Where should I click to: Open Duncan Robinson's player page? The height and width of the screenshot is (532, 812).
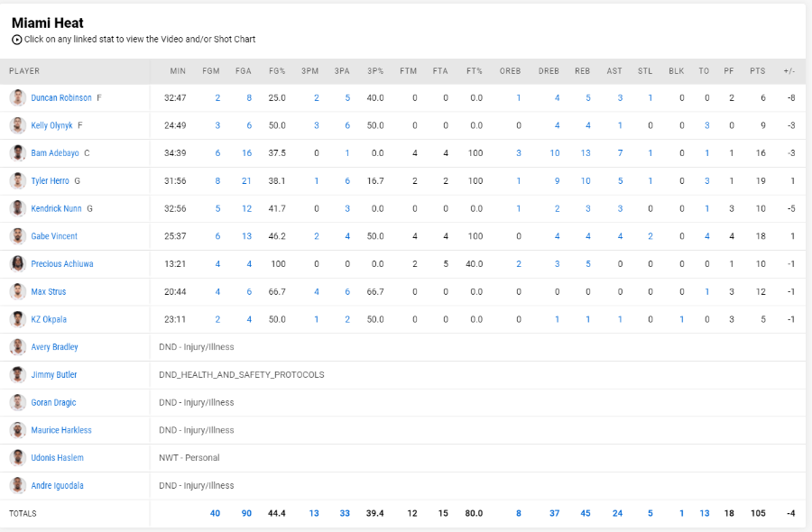[x=61, y=97]
